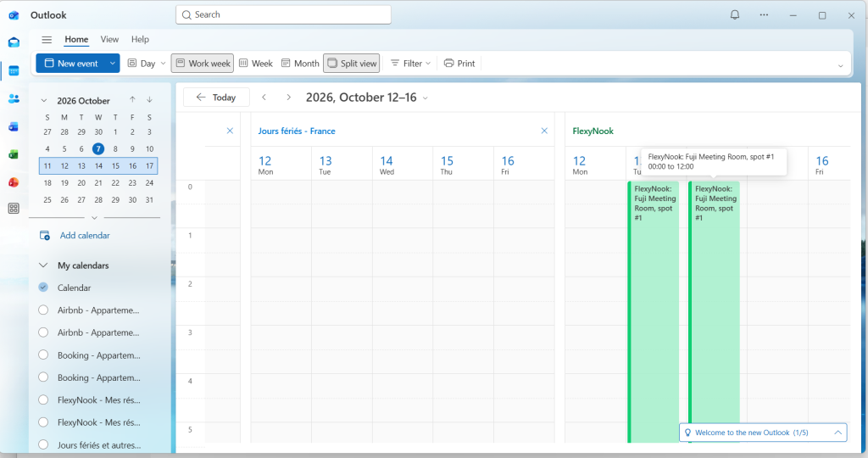Open the View tab

point(109,39)
